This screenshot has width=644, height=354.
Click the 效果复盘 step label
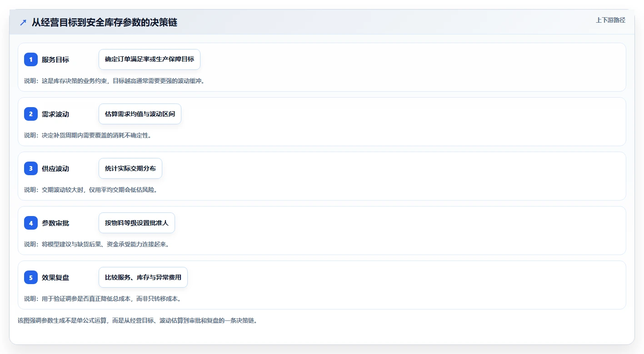[55, 277]
